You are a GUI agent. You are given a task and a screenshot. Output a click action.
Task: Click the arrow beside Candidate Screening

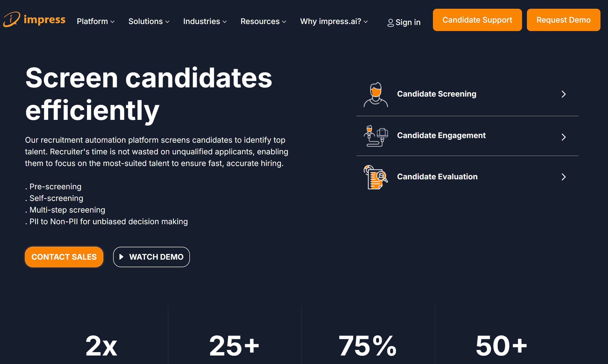pyautogui.click(x=564, y=94)
